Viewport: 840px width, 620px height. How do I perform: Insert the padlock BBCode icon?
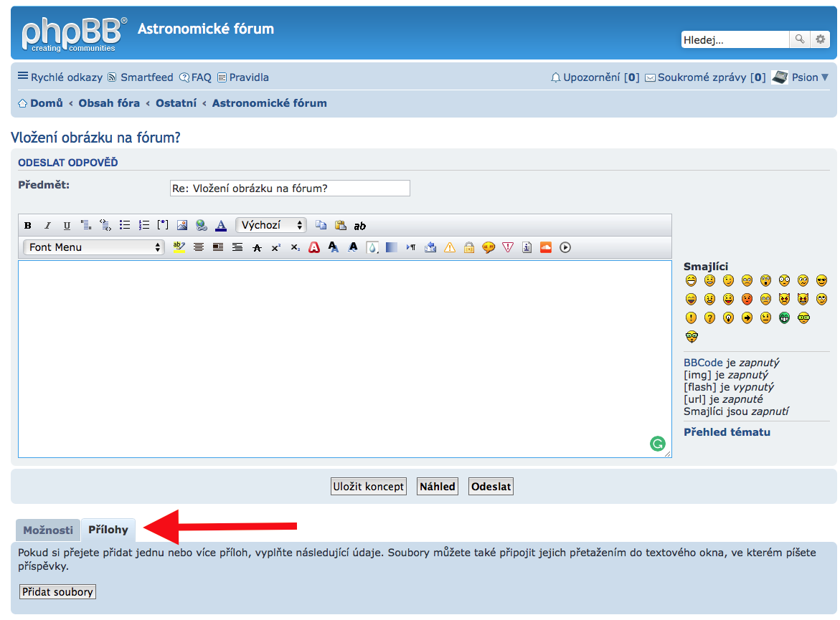(469, 247)
